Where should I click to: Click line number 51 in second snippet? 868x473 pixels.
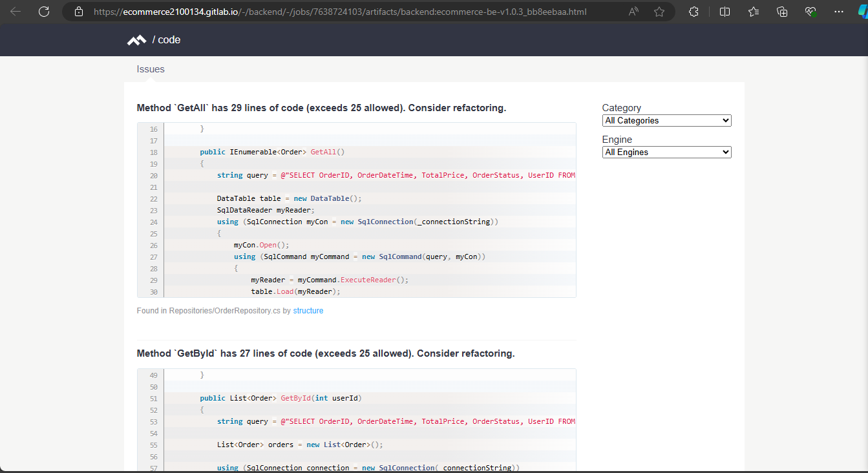(153, 398)
